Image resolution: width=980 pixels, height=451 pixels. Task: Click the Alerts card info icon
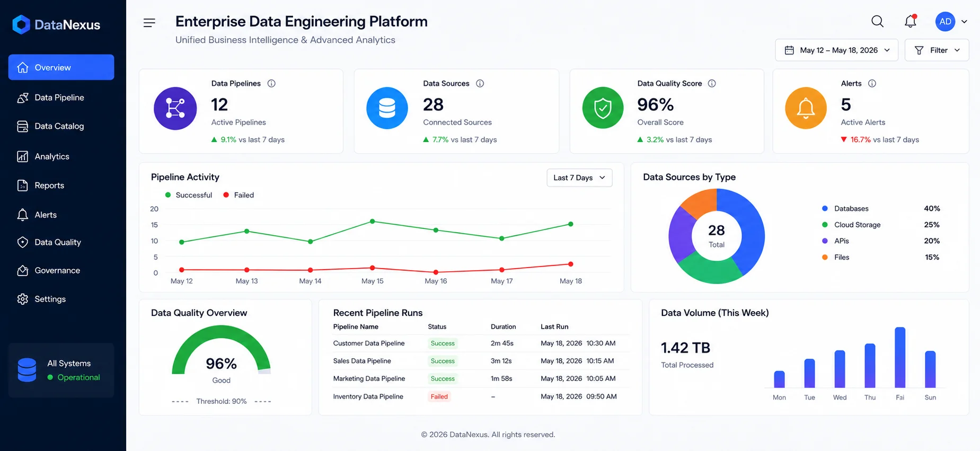point(872,83)
